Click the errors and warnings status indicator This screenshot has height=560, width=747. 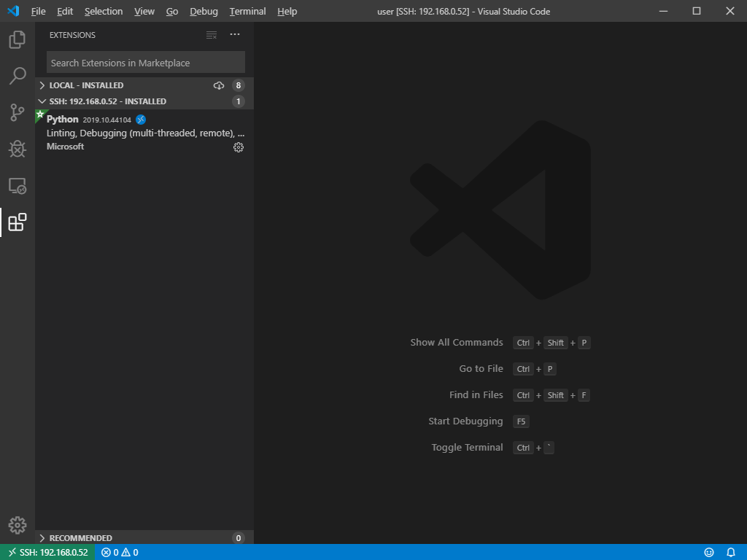[120, 553]
